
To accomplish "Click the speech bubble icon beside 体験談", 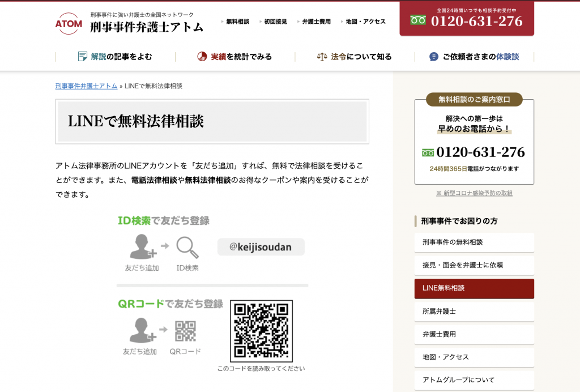I will (433, 57).
